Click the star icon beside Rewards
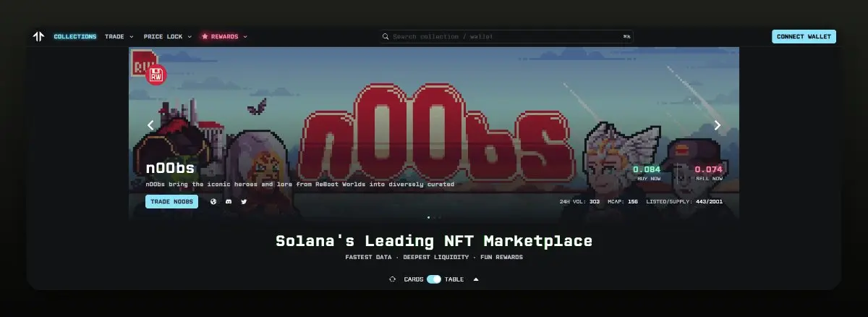This screenshot has width=868, height=317. [x=205, y=36]
